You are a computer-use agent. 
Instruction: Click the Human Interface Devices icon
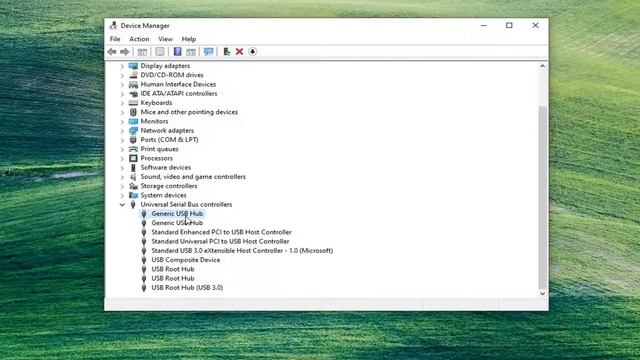coord(133,84)
